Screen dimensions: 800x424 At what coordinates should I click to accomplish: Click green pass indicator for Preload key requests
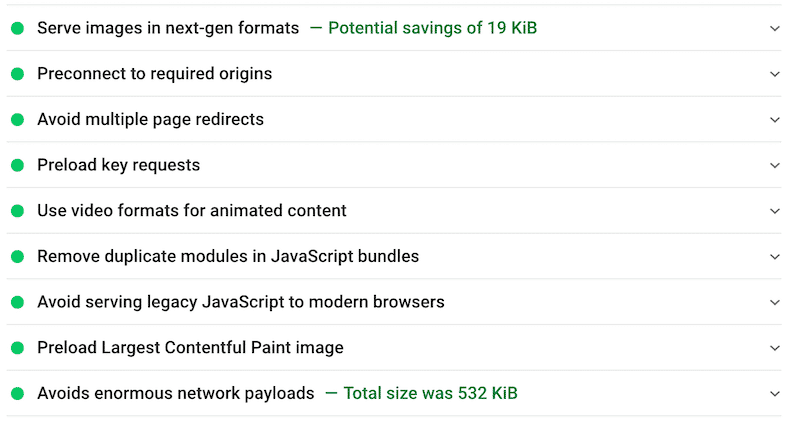[x=17, y=166]
